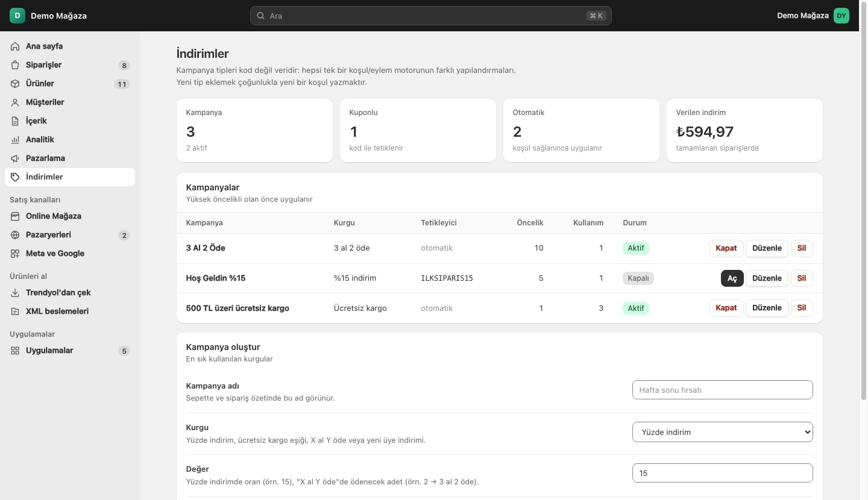Click the person icon for Müşteriler
This screenshot has width=868, height=500.
coord(15,102)
